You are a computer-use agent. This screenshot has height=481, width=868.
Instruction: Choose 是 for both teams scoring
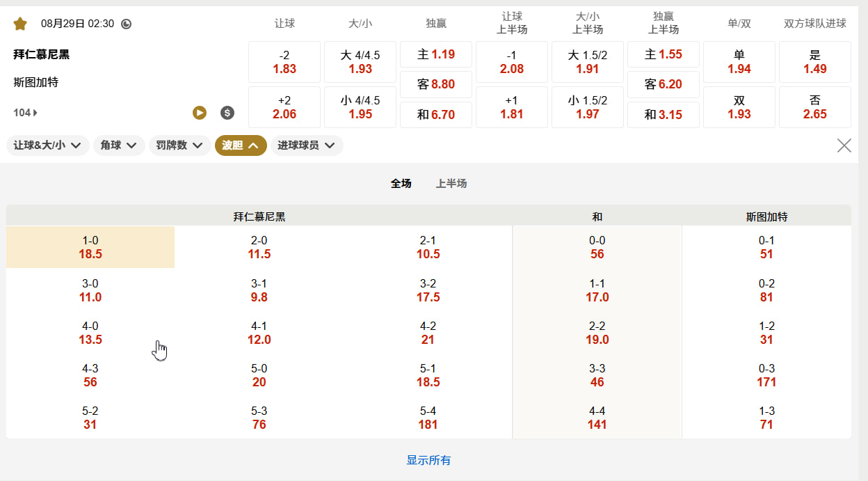click(815, 62)
